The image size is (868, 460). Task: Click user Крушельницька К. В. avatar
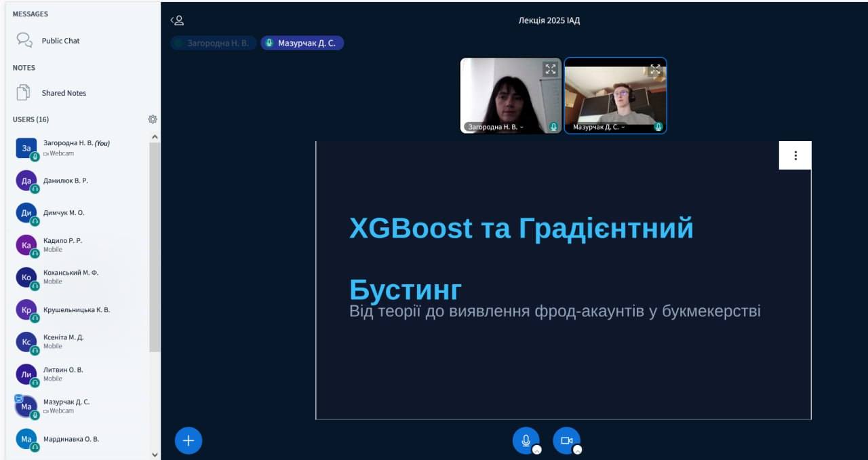(26, 310)
